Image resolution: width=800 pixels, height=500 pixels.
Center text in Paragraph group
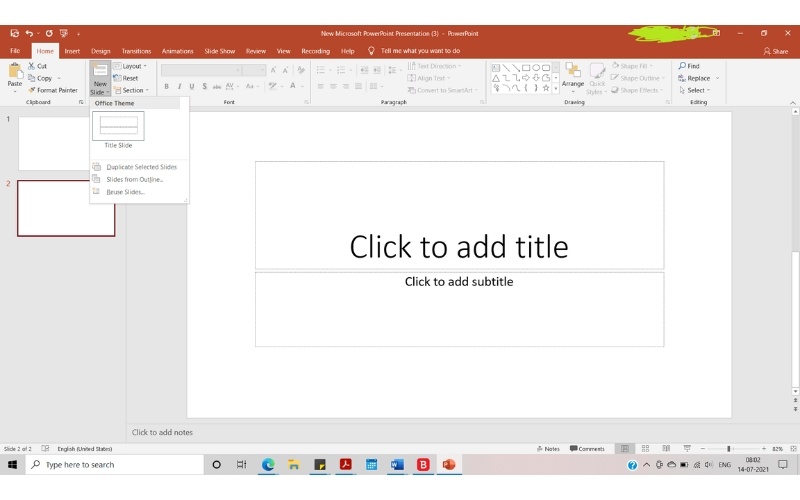click(x=333, y=86)
